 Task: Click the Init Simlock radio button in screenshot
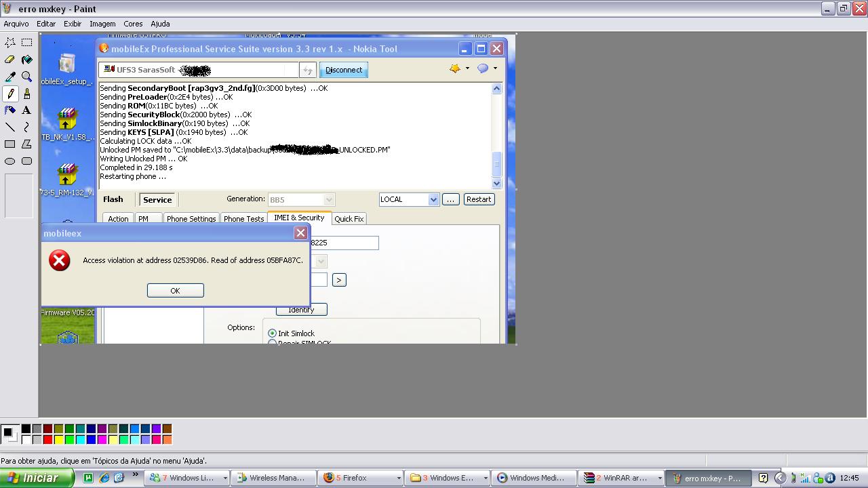[273, 333]
